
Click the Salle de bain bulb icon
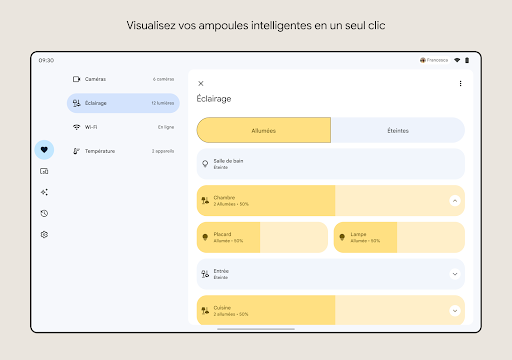tap(205, 164)
